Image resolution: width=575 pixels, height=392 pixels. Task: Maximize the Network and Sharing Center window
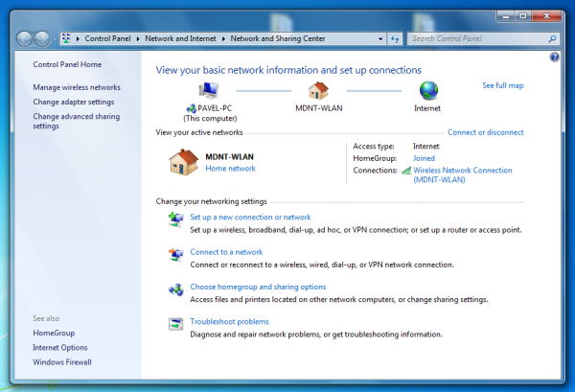pos(523,16)
